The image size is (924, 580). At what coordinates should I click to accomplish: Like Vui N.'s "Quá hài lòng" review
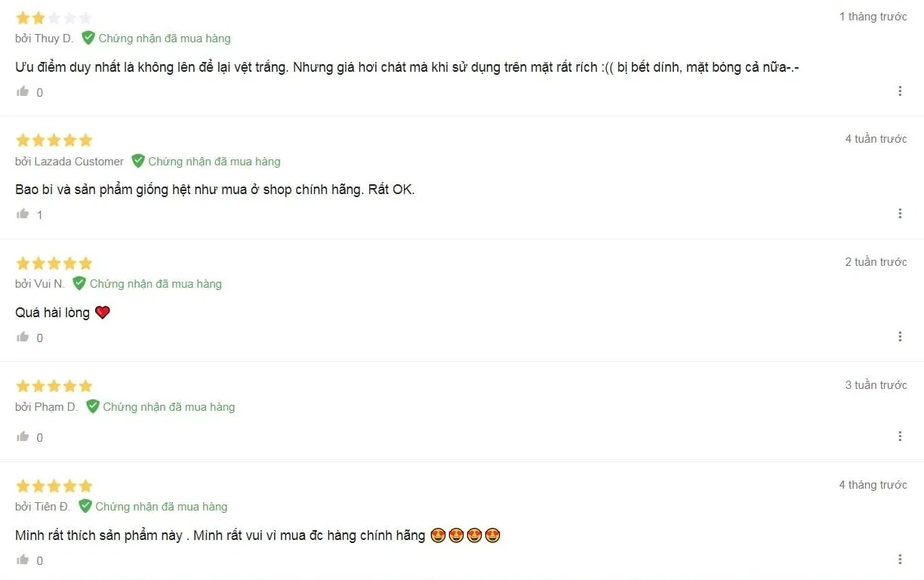[x=23, y=337]
